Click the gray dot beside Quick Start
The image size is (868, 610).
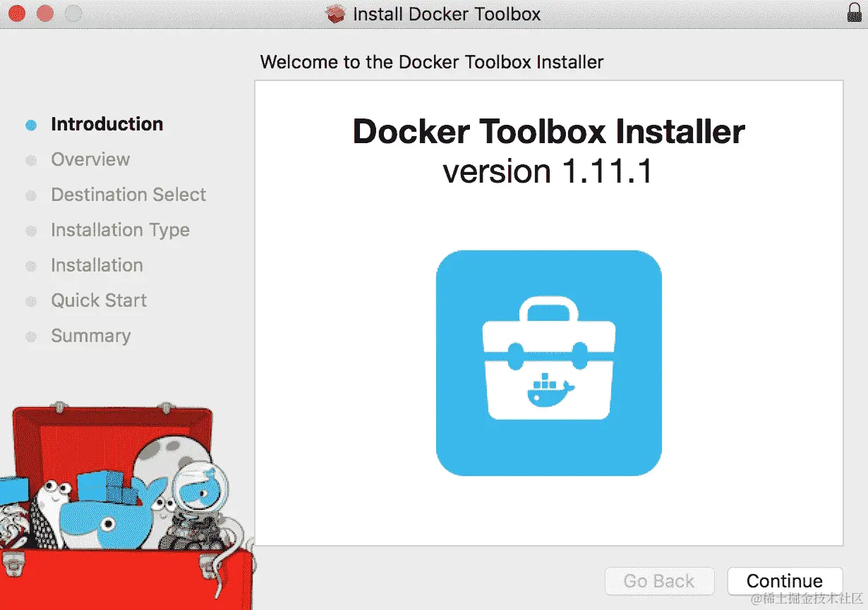(x=30, y=300)
